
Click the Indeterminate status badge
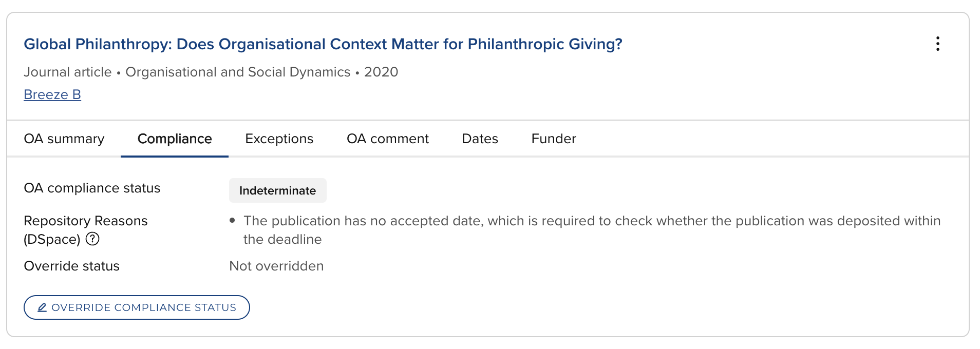[x=277, y=190]
